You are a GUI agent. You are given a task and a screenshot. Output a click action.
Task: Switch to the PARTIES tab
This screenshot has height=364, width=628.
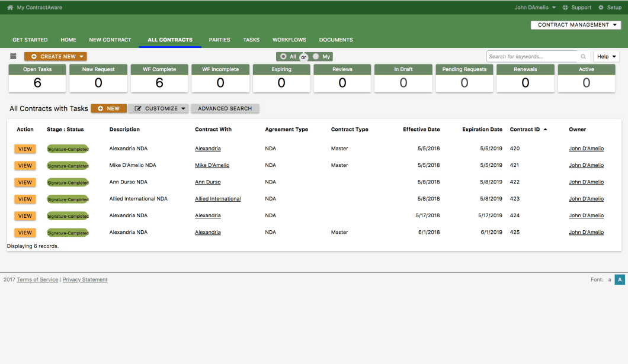pyautogui.click(x=219, y=40)
